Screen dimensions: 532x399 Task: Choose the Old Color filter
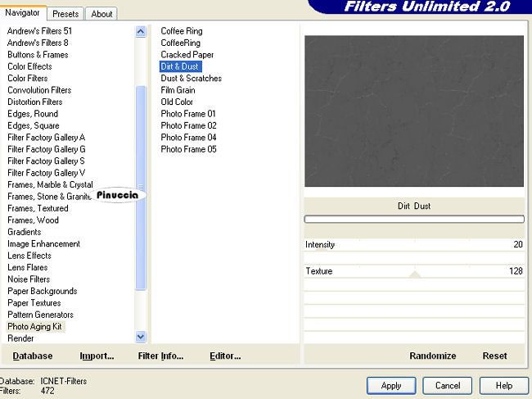click(x=177, y=102)
